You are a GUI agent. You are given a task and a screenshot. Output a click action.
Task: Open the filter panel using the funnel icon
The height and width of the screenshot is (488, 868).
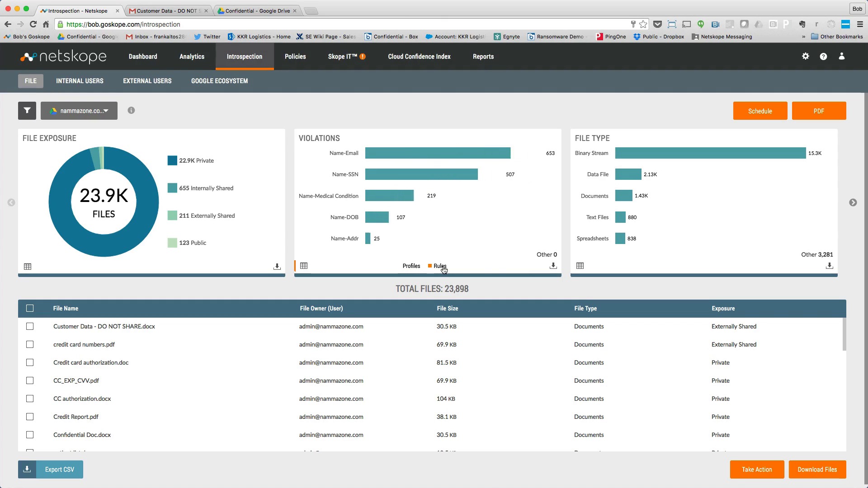[27, 111]
